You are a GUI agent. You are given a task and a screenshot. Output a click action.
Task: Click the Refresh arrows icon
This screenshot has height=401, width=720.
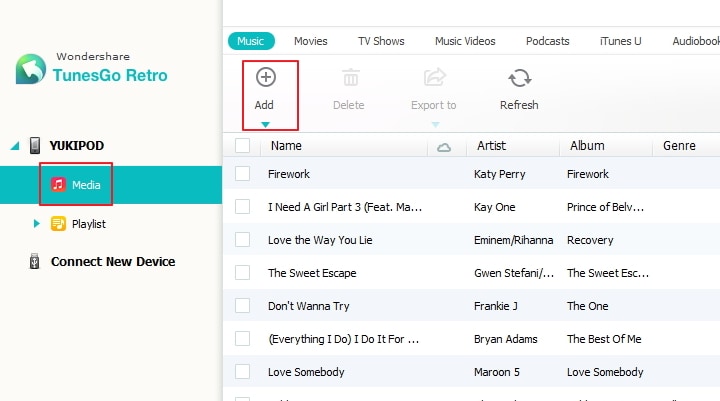pyautogui.click(x=519, y=78)
